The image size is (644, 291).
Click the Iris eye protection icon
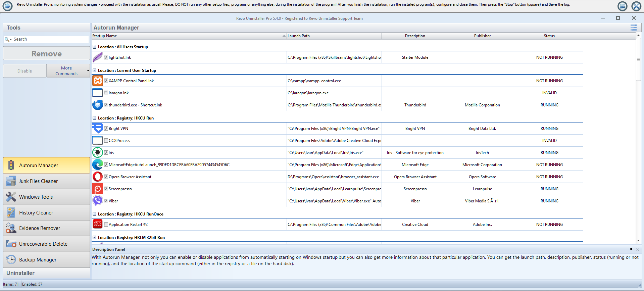97,153
